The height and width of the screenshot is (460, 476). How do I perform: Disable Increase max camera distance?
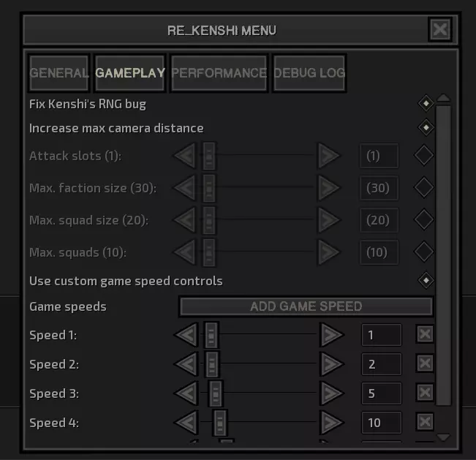pos(425,128)
